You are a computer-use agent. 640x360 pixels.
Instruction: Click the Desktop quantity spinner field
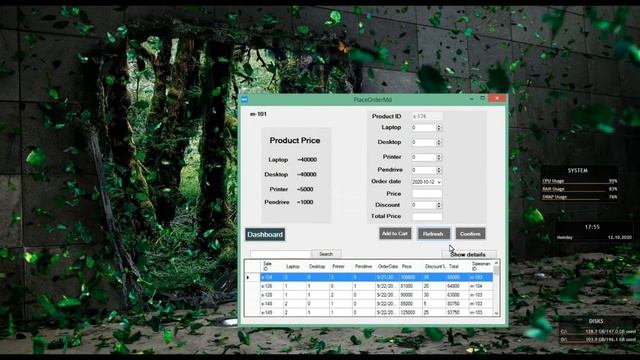coord(427,142)
